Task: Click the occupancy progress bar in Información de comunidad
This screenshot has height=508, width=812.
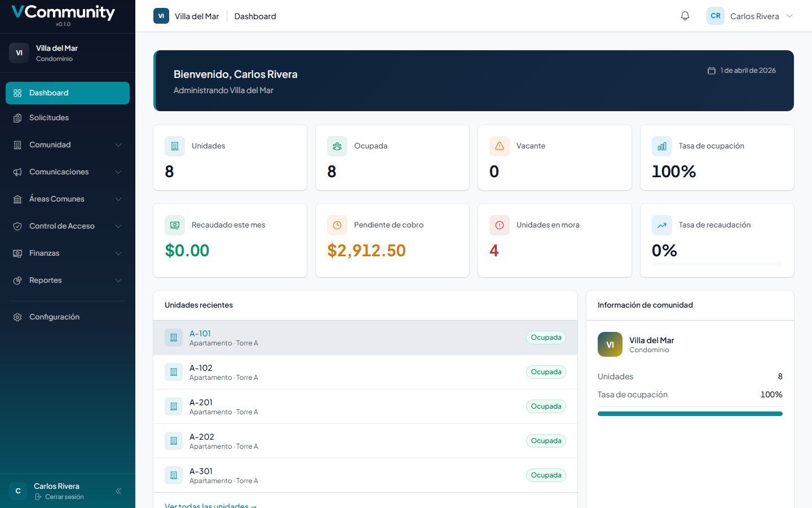Action: pyautogui.click(x=690, y=413)
